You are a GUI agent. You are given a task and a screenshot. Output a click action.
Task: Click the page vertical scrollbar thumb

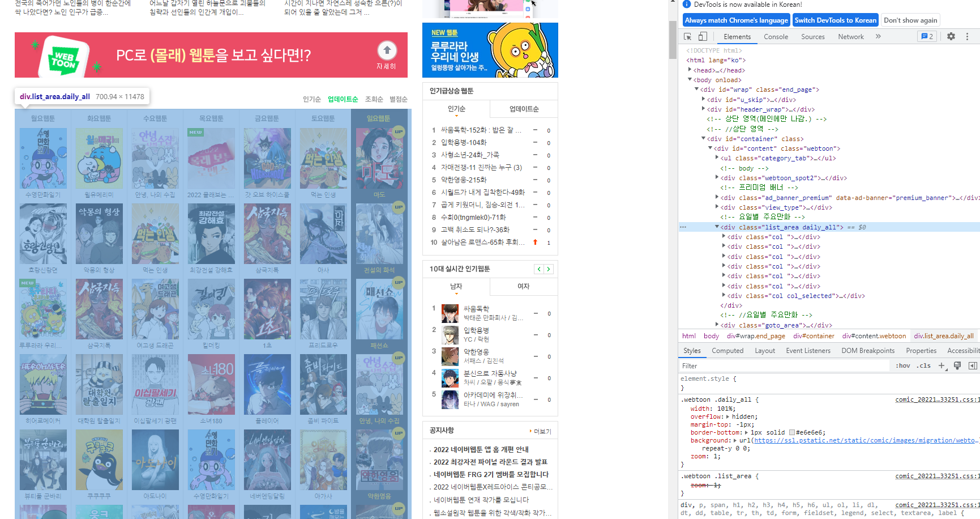click(673, 40)
